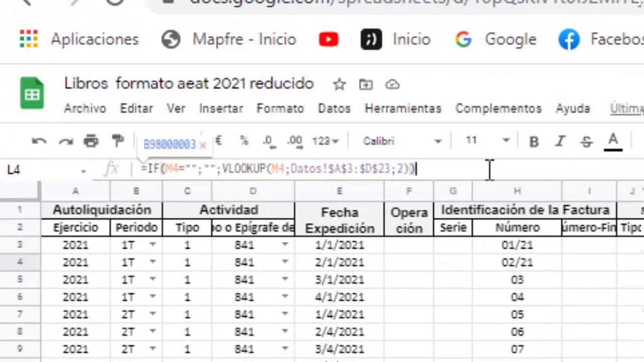The width and height of the screenshot is (644, 362).
Task: Open the Facebook bookmark
Action: click(x=601, y=39)
